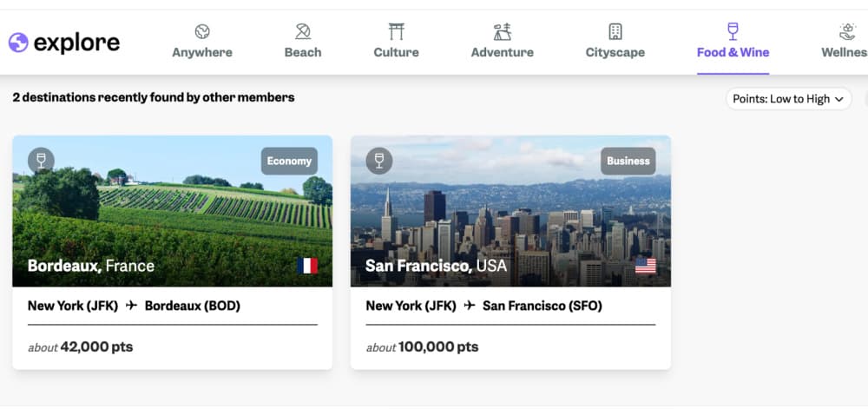Click the Wellness lotus icon
Screen dimensions: 868x409
point(848,32)
